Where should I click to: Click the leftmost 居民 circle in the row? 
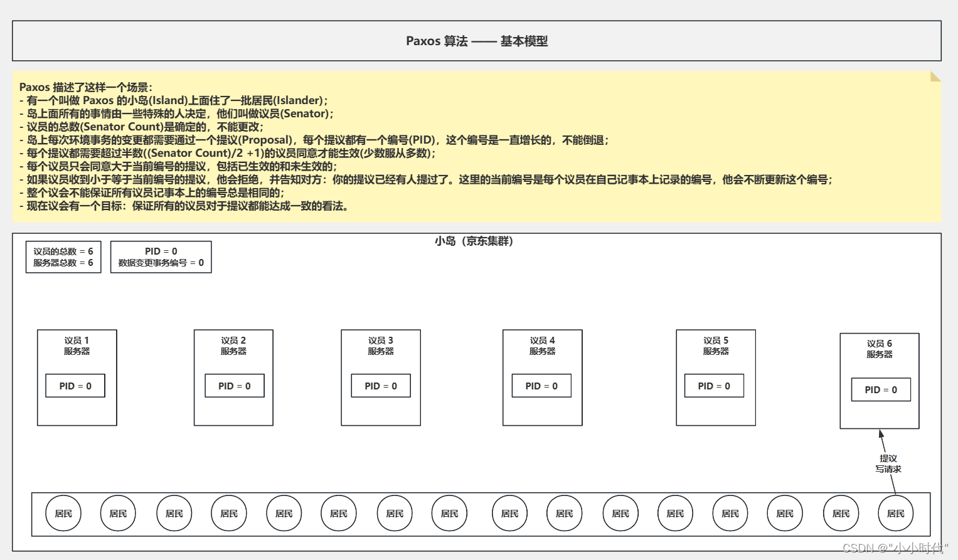63,514
